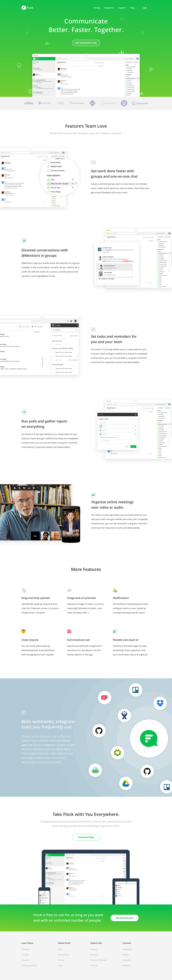Click the Facebook footer link
This screenshot has height=980, width=172.
pyautogui.click(x=127, y=949)
